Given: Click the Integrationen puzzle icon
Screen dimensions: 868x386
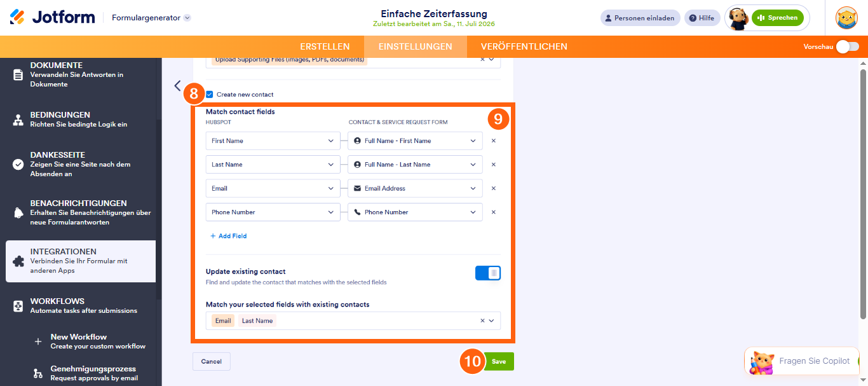Looking at the screenshot, I should tap(18, 261).
